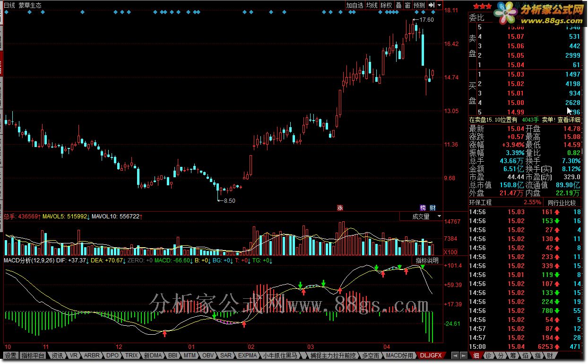Select the 捕捉主力拉升前挖 indicator tab
Image resolution: width=588 pixels, height=364 pixels.
(x=333, y=355)
